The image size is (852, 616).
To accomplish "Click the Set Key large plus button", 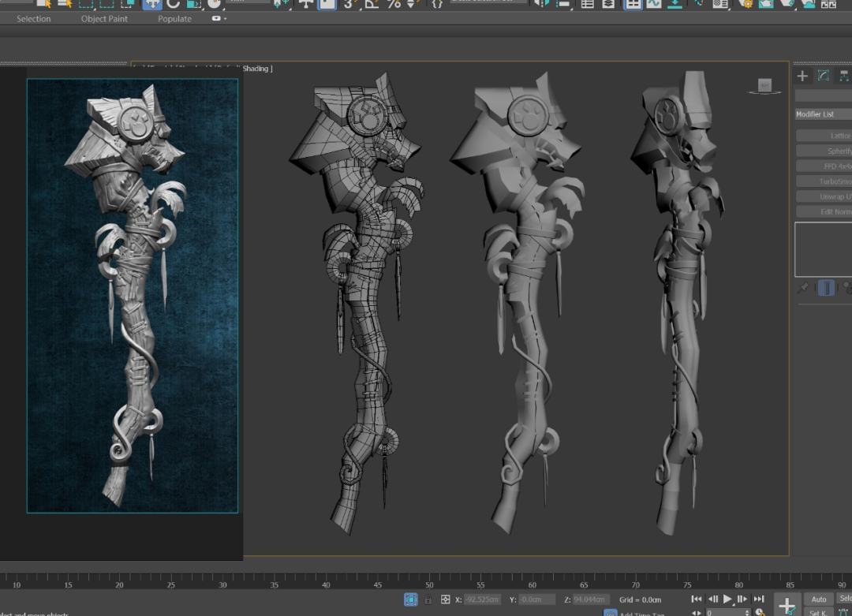I will (787, 605).
